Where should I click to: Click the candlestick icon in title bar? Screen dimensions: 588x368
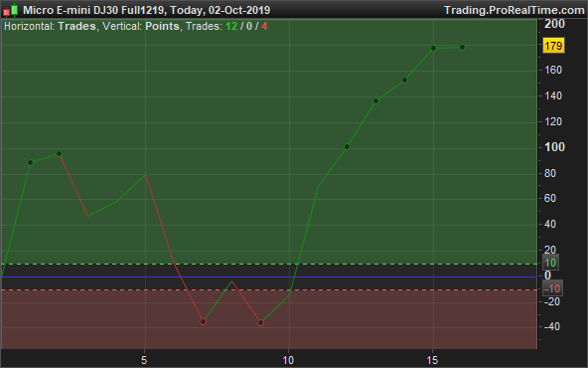[11, 10]
